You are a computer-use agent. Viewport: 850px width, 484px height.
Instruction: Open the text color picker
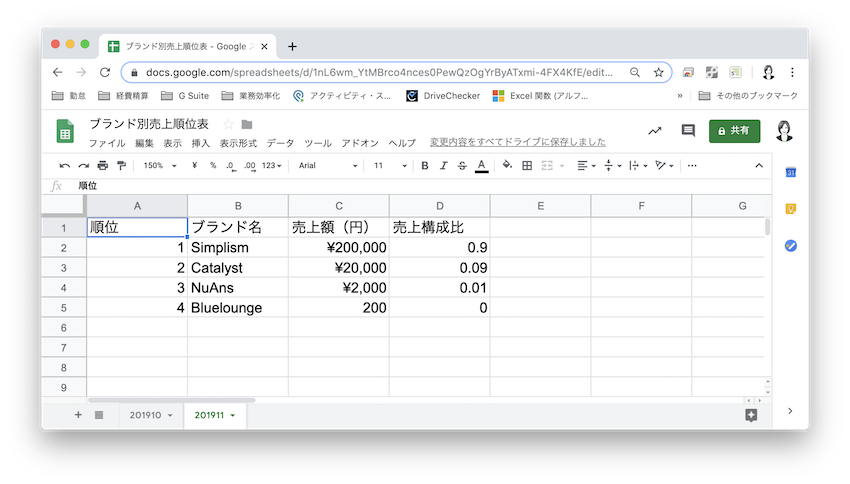click(481, 166)
